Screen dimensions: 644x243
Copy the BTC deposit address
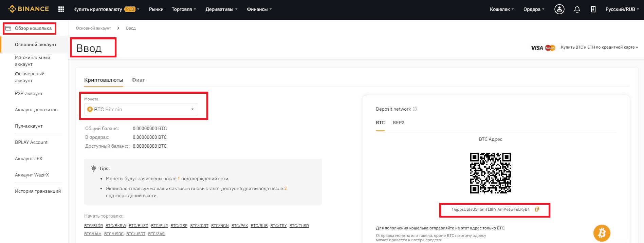537,209
